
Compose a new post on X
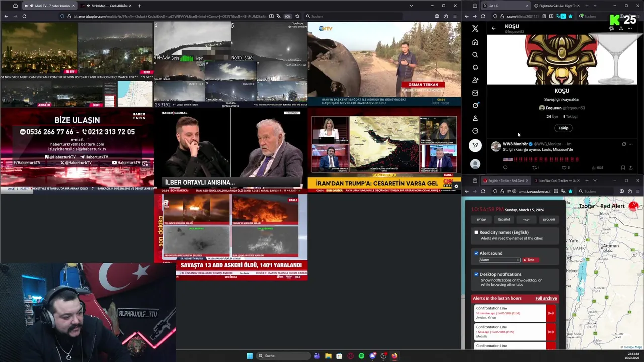click(x=475, y=145)
